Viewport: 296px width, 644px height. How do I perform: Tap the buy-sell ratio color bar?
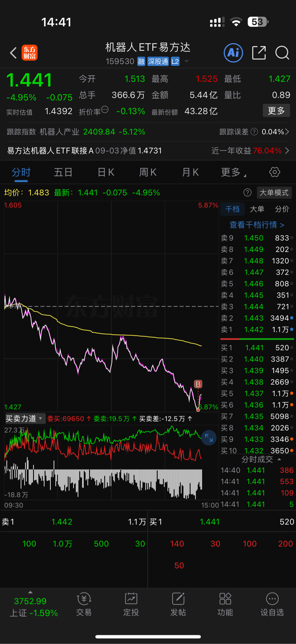[257, 339]
